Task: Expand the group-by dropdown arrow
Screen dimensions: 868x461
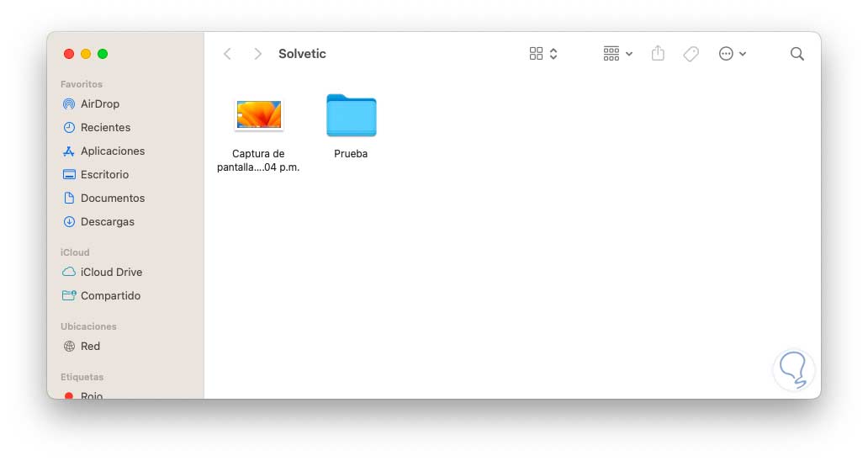Action: (629, 54)
